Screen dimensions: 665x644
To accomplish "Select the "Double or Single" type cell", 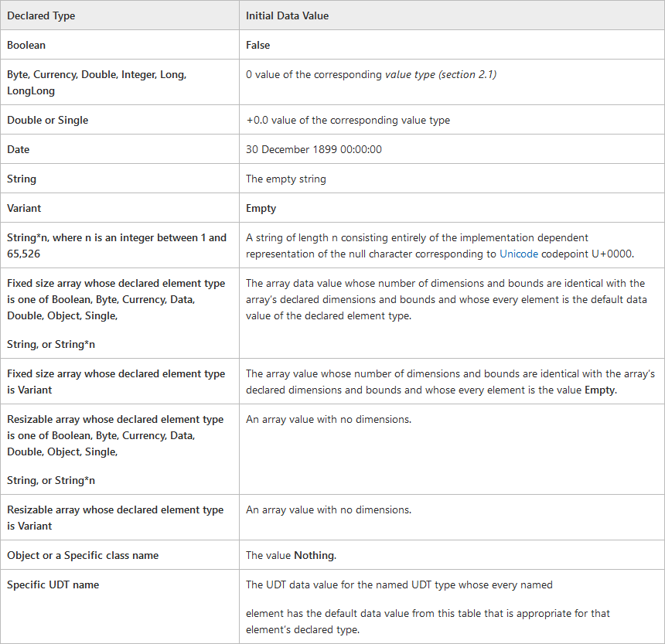I will click(47, 120).
